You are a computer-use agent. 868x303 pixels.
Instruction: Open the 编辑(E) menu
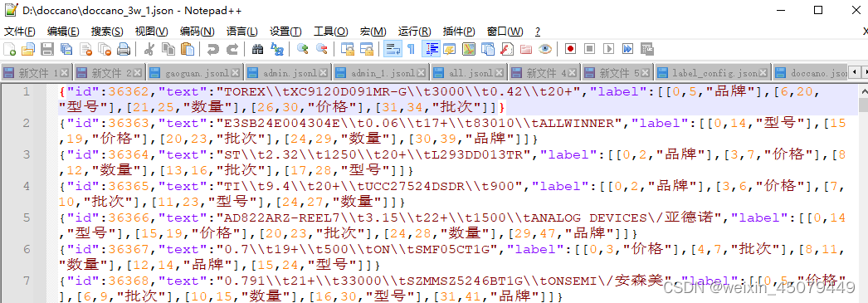click(x=63, y=32)
